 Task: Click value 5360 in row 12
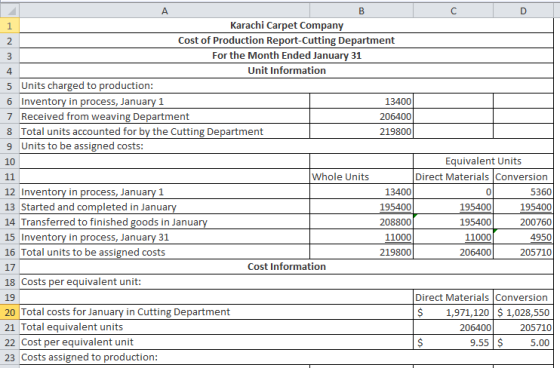coord(523,192)
